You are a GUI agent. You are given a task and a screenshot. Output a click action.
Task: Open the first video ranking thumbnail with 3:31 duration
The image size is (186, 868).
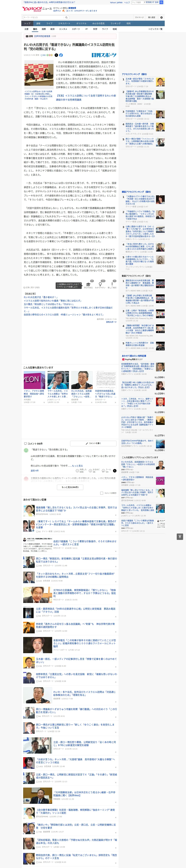(x=160, y=283)
